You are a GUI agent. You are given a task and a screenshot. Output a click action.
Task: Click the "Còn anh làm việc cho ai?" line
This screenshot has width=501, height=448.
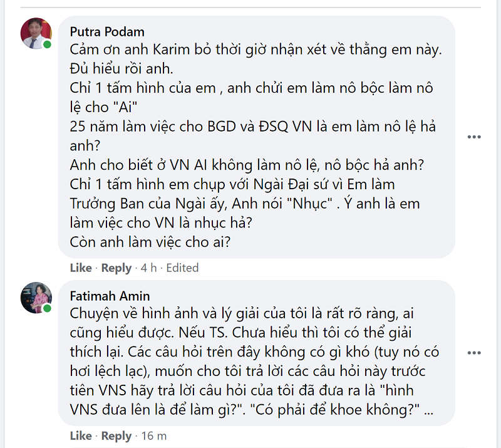coord(150,241)
